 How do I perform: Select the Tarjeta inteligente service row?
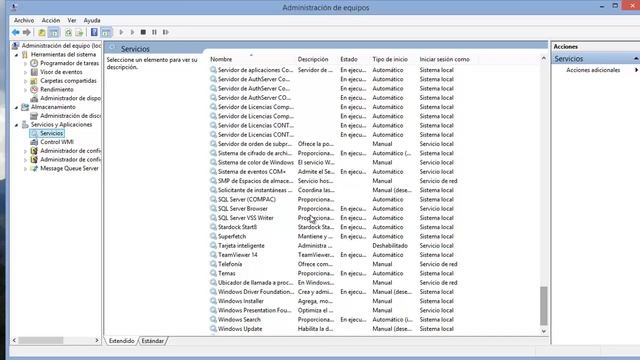(333, 246)
